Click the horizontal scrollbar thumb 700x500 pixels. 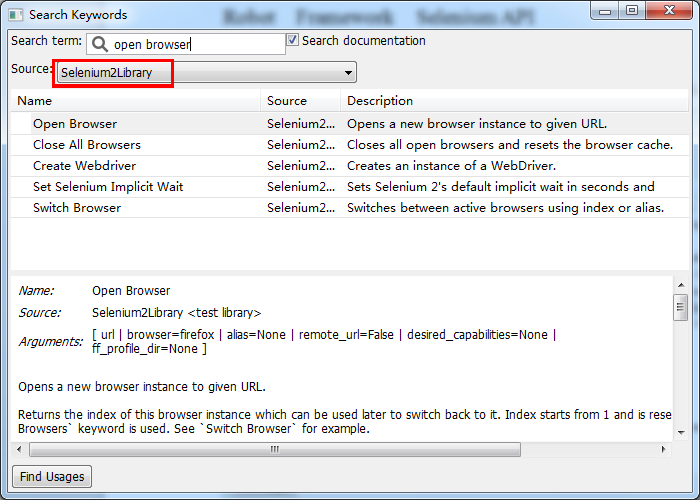[275, 449]
